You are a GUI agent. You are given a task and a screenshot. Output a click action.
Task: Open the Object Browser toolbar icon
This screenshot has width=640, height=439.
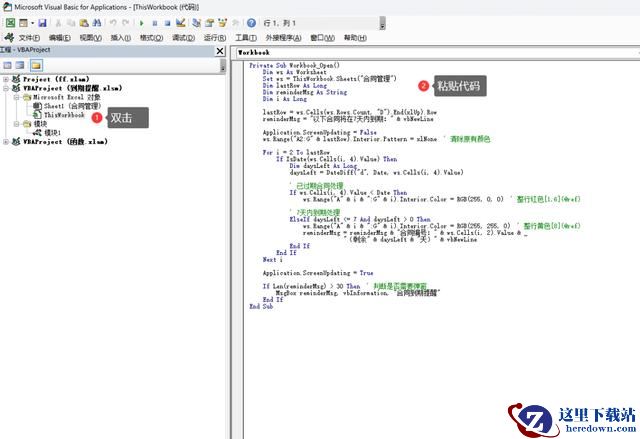[222, 23]
